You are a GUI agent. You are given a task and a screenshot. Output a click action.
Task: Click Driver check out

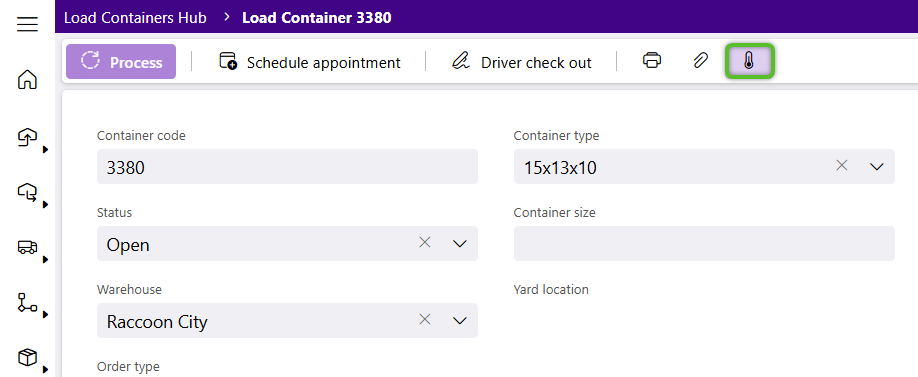point(522,62)
